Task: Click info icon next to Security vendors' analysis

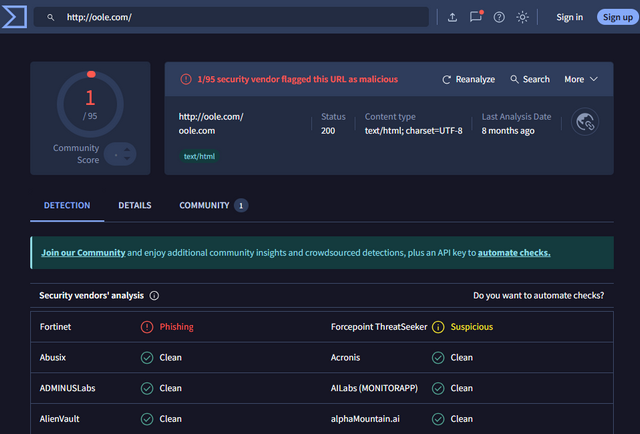Action: [154, 296]
